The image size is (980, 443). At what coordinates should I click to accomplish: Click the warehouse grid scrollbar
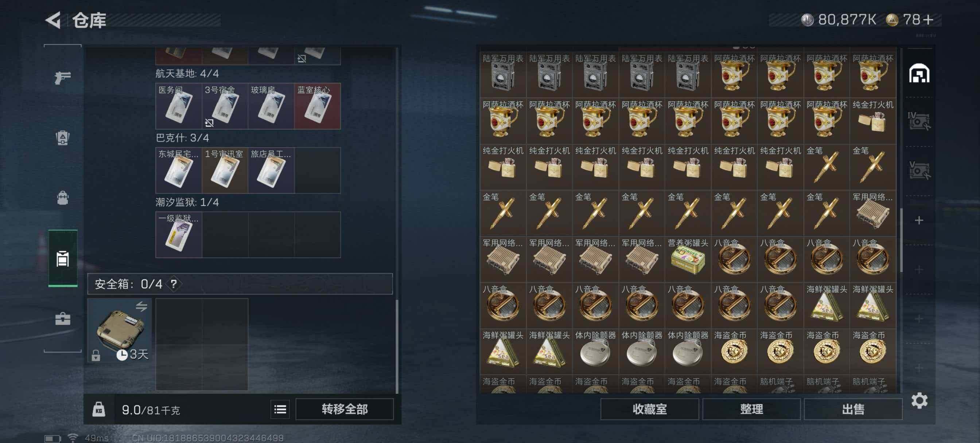pos(901,240)
